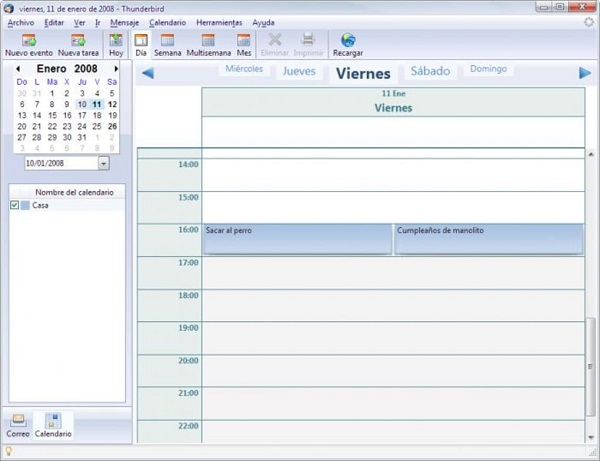Click the Thunderbird title bar icon
This screenshot has width=600, height=461.
coord(8,8)
